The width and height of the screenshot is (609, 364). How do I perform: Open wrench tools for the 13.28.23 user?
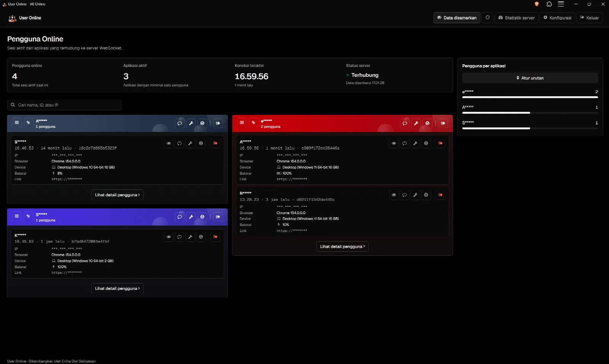(x=415, y=195)
